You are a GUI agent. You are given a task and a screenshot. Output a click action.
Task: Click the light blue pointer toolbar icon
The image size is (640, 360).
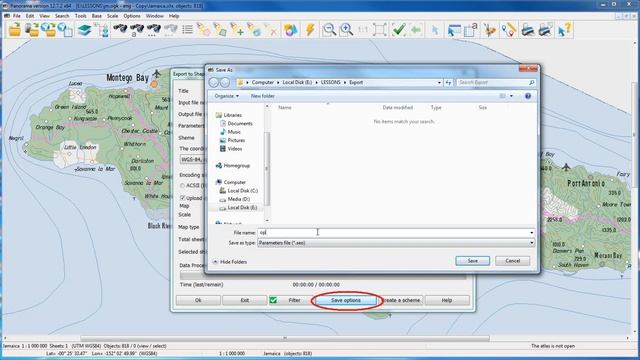click(435, 30)
